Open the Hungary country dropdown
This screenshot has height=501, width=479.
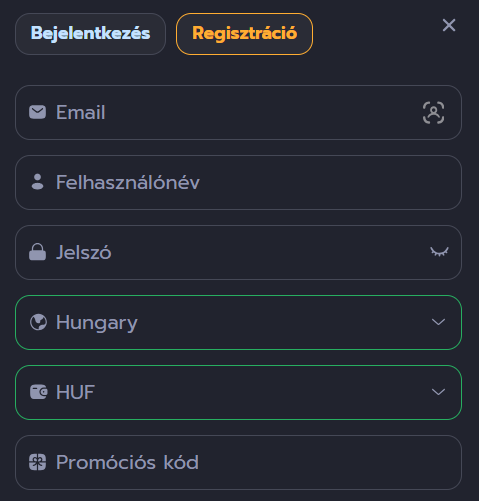tap(238, 322)
